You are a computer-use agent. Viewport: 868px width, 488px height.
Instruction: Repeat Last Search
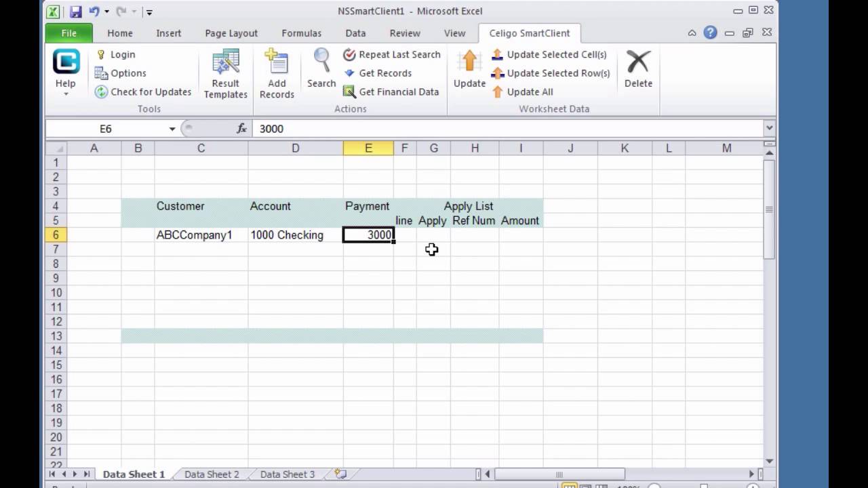pyautogui.click(x=392, y=54)
